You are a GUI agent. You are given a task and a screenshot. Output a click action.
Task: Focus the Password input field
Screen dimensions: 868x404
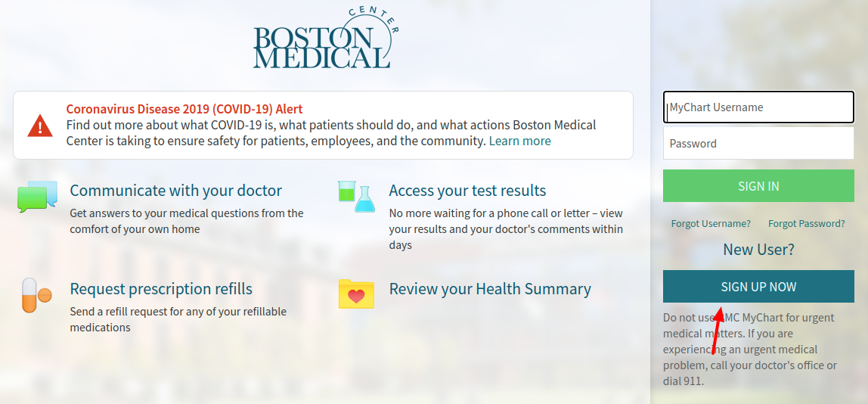(758, 144)
